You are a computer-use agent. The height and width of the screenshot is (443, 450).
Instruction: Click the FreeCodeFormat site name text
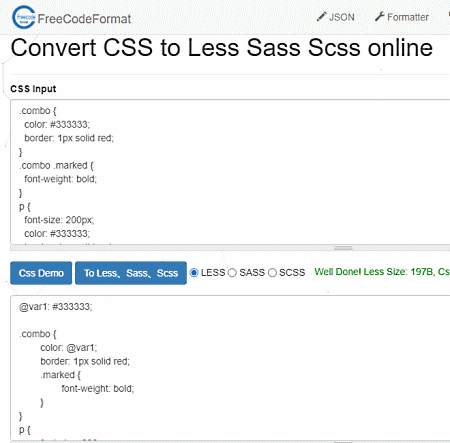click(x=84, y=19)
